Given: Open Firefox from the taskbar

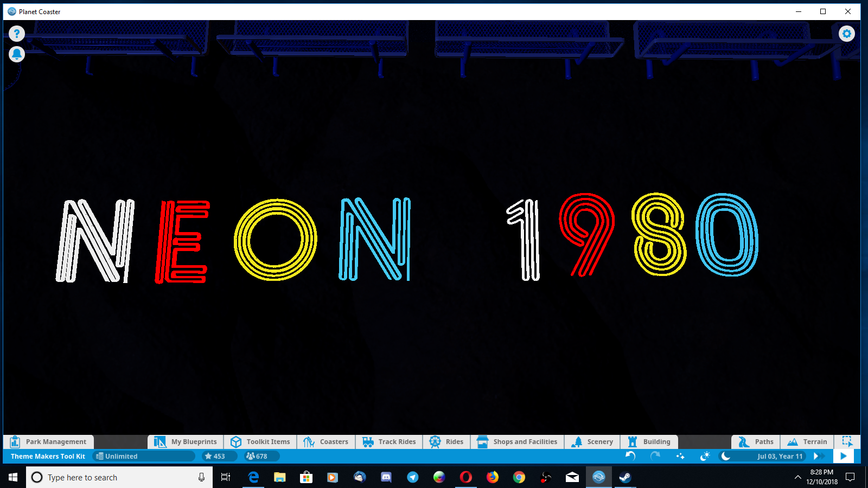Looking at the screenshot, I should [492, 477].
